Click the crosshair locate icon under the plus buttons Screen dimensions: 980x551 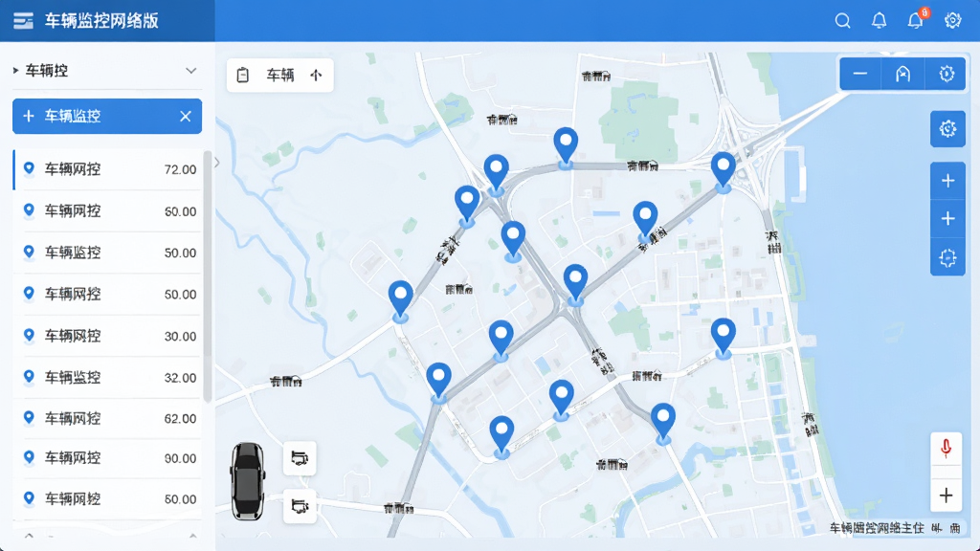[x=947, y=257]
